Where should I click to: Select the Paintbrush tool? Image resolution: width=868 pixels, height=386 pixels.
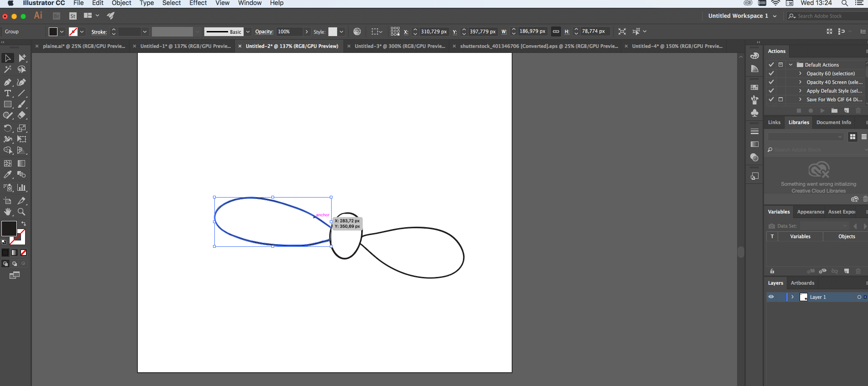(21, 104)
